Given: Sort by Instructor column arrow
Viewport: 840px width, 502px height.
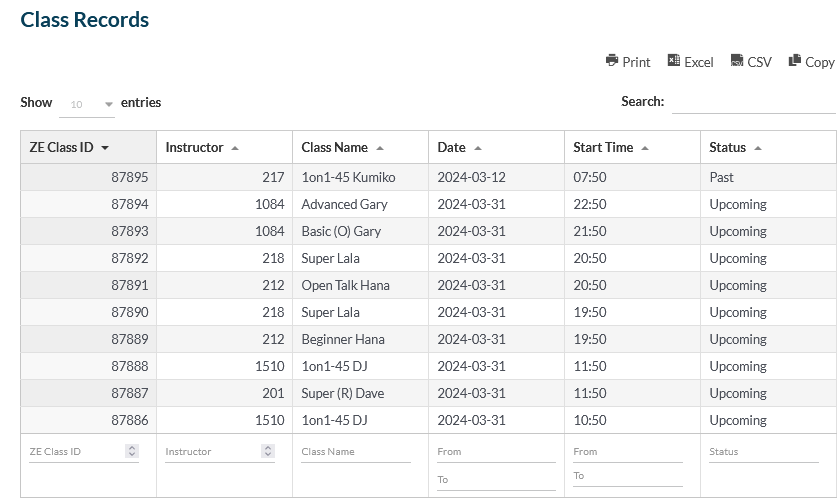Looking at the screenshot, I should 235,148.
